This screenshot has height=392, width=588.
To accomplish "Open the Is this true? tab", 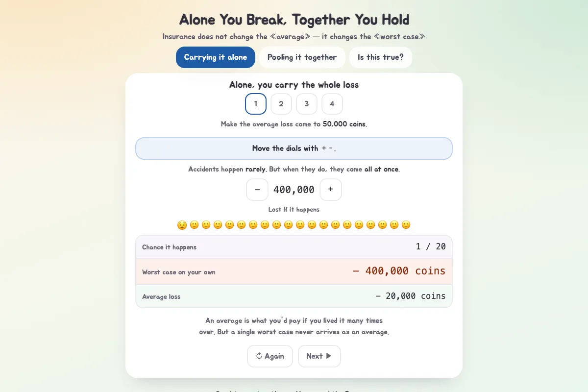I will pos(381,57).
